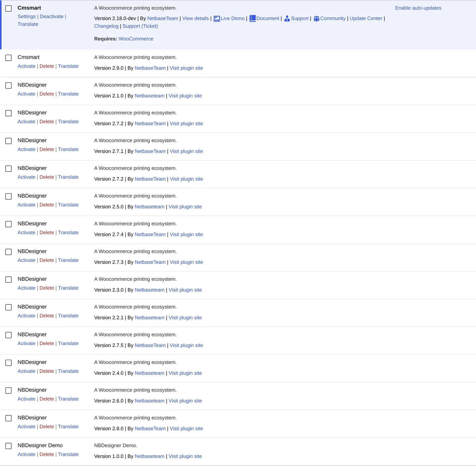Click Netbaseteam author for version 2.1.0

pos(149,96)
